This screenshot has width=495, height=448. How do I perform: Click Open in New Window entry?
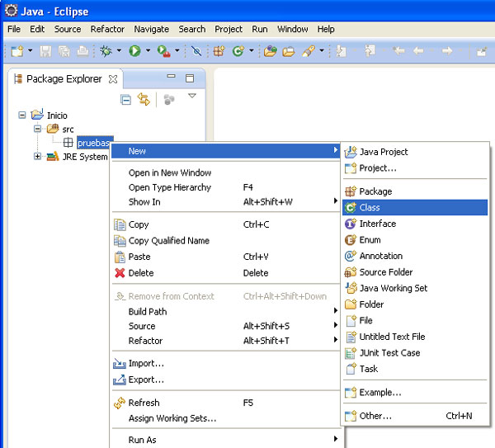(226, 172)
